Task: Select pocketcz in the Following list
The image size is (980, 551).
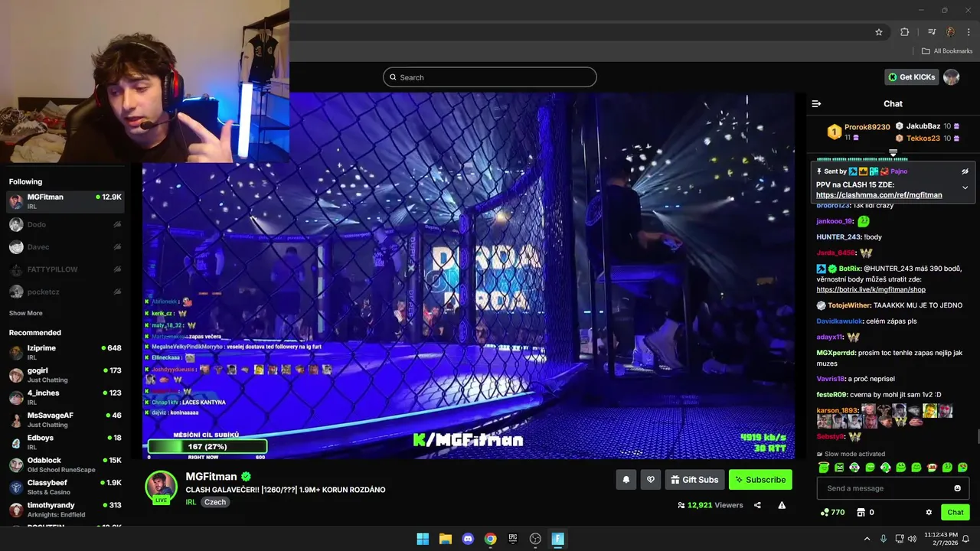Action: (65, 292)
